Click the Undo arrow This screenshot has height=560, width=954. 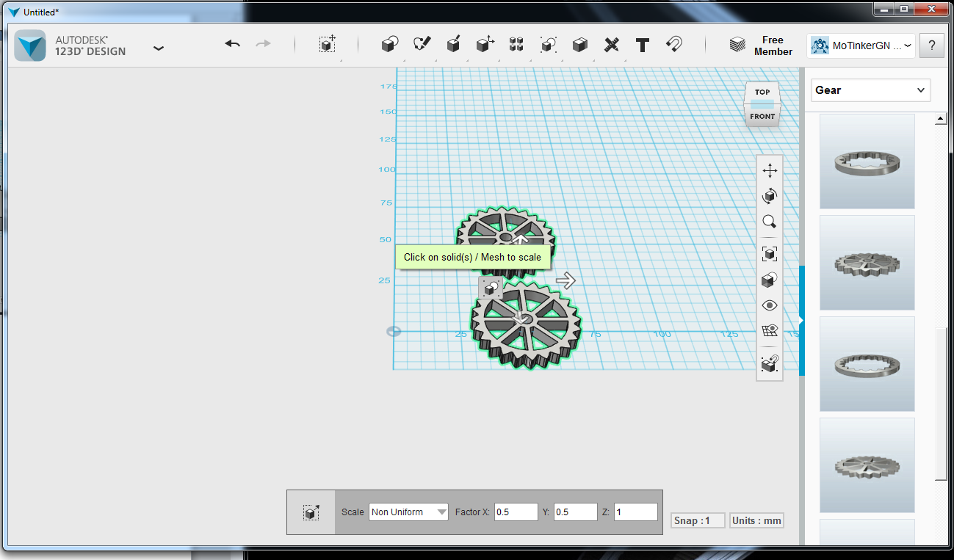click(x=233, y=44)
